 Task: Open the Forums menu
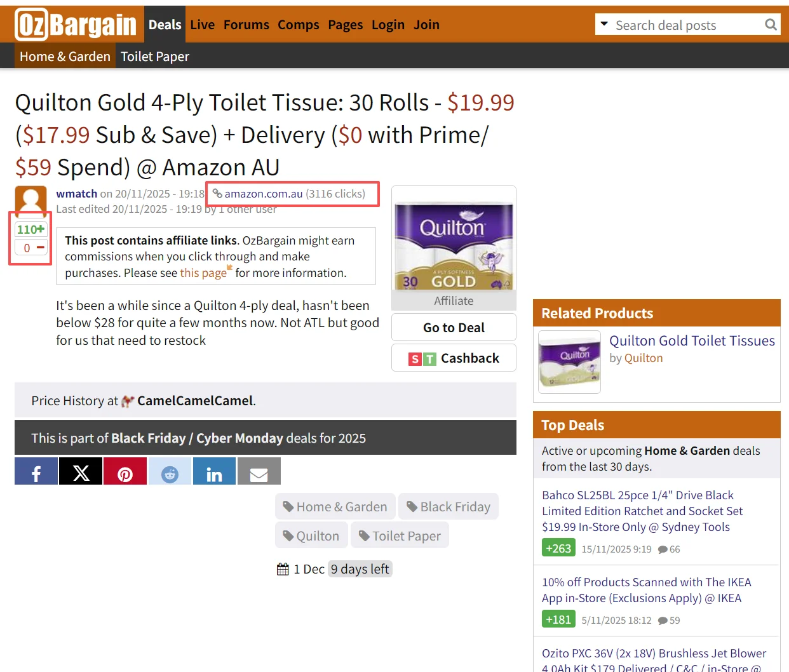click(x=246, y=25)
